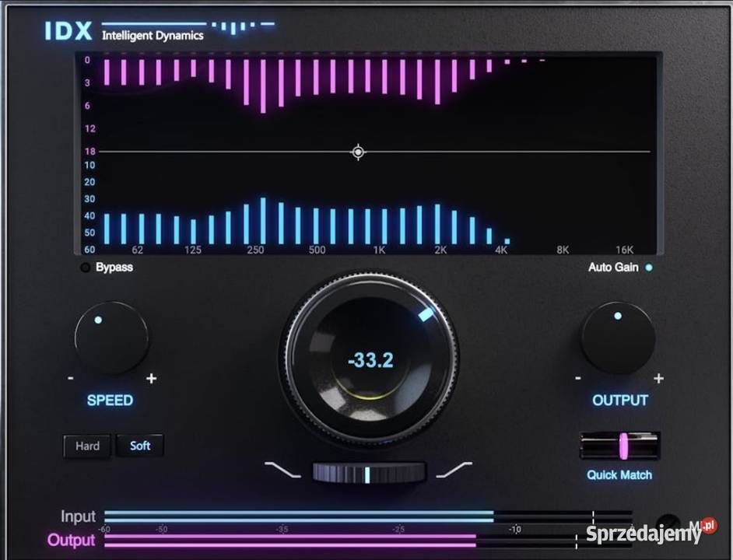Screen dimensions: 733x560
Task: Click the crosshair target in the spectrum display
Action: [x=358, y=152]
